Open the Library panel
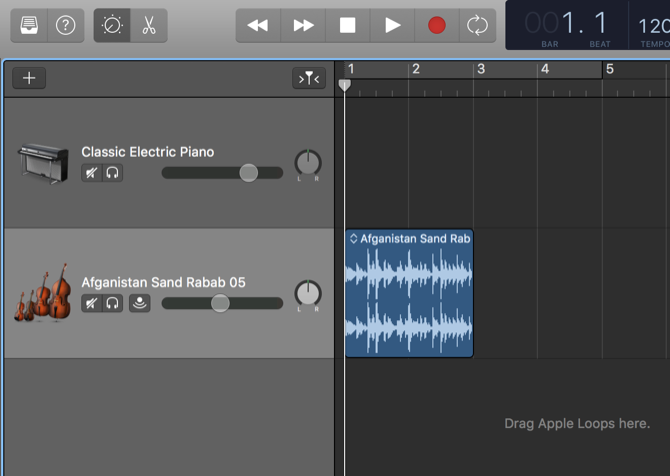Screen dimensions: 670x476 [x=31, y=25]
